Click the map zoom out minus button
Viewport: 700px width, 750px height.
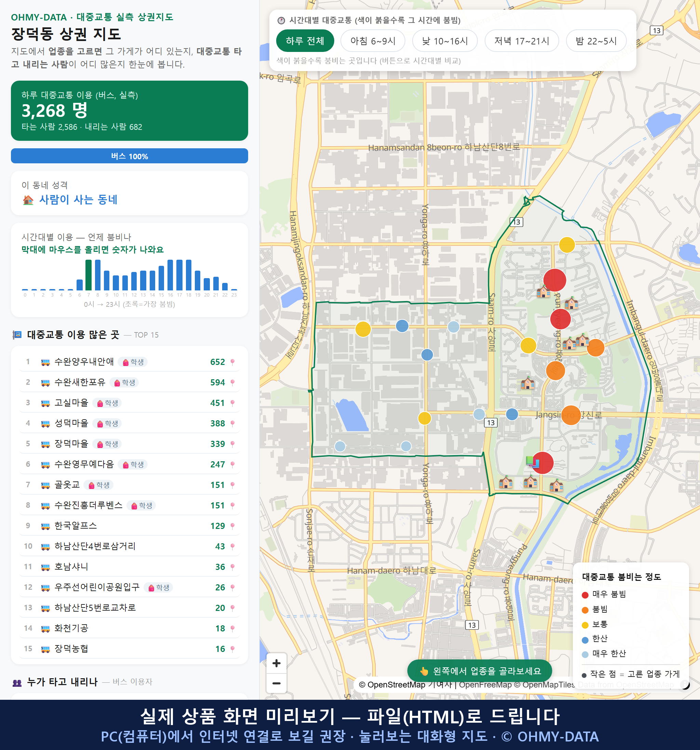pyautogui.click(x=276, y=683)
